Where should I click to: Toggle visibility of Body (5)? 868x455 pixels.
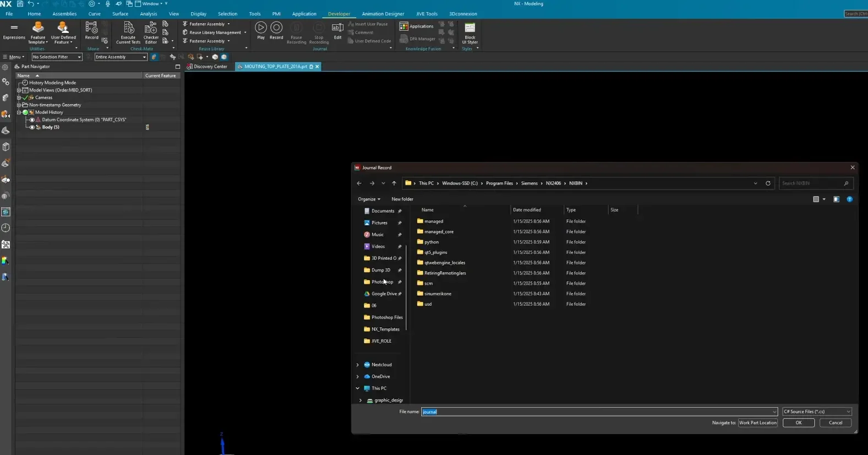point(32,127)
